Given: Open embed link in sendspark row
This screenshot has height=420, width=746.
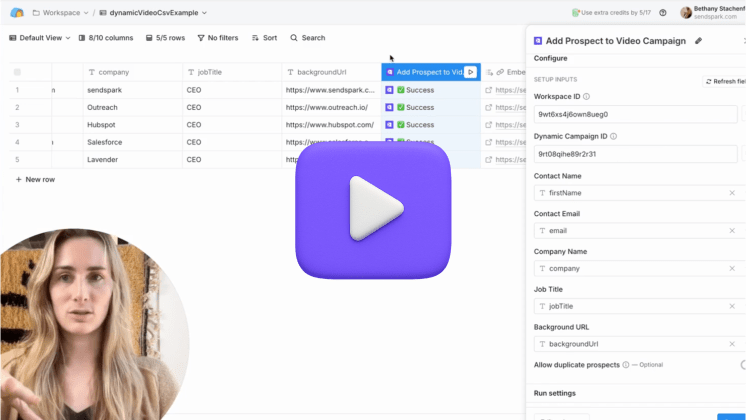Looking at the screenshot, I should coord(510,90).
